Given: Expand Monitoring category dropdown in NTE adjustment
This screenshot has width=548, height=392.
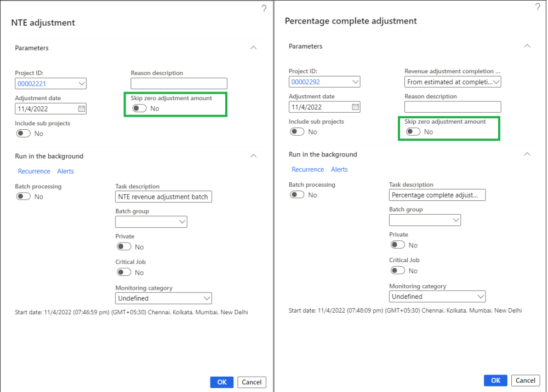Looking at the screenshot, I should point(207,298).
